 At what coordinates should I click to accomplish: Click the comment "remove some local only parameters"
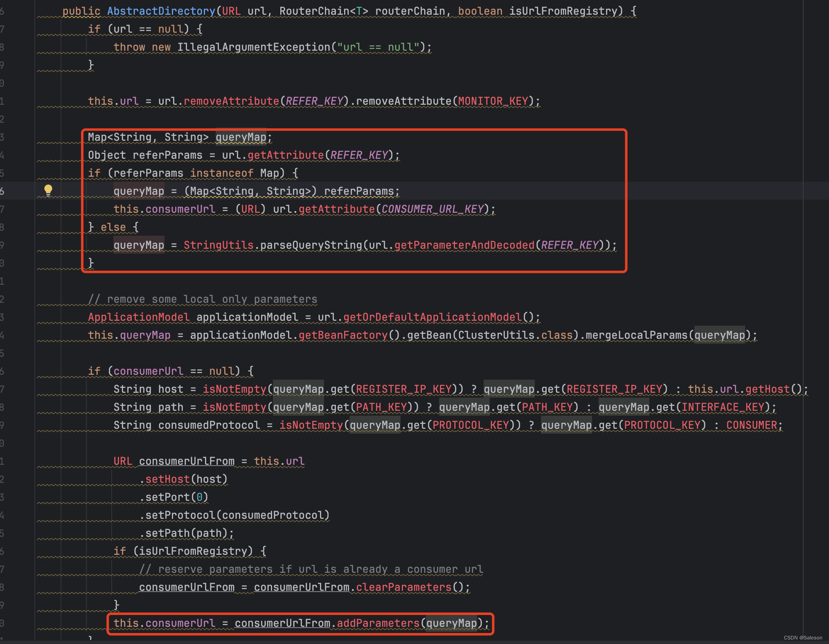tap(203, 299)
